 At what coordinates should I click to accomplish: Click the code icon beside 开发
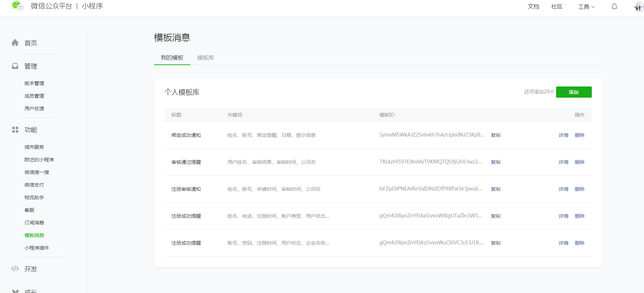[x=15, y=268]
